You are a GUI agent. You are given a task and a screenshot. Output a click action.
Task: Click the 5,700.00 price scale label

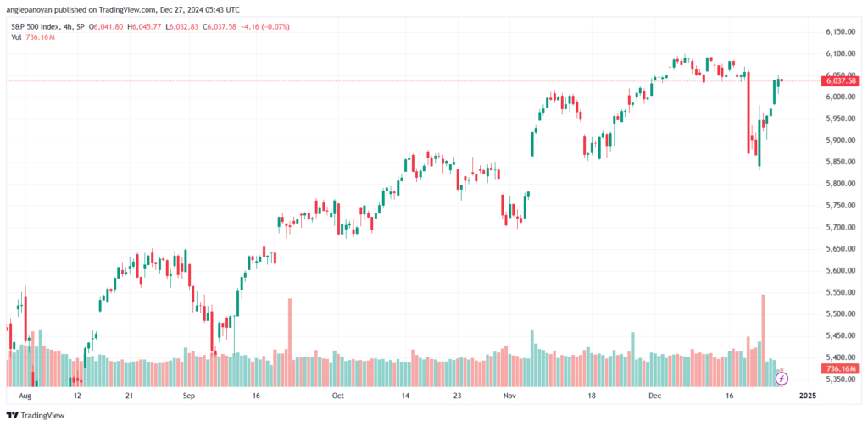pyautogui.click(x=839, y=228)
